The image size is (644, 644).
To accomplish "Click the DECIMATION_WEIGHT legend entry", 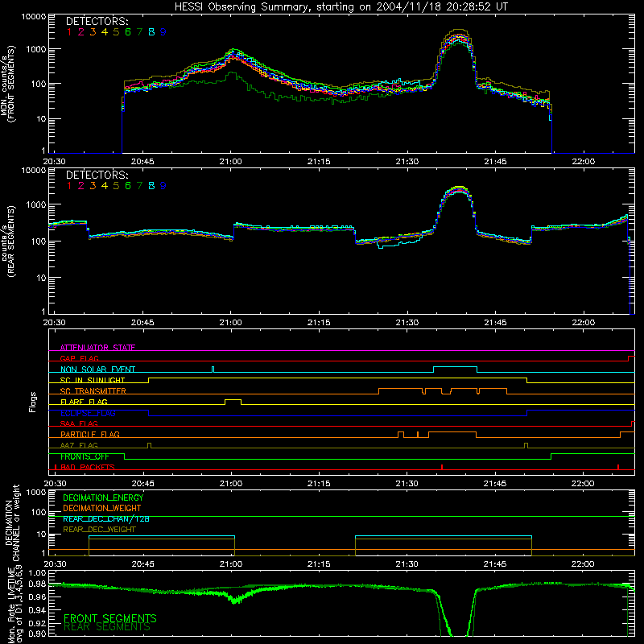I will pyautogui.click(x=102, y=508).
